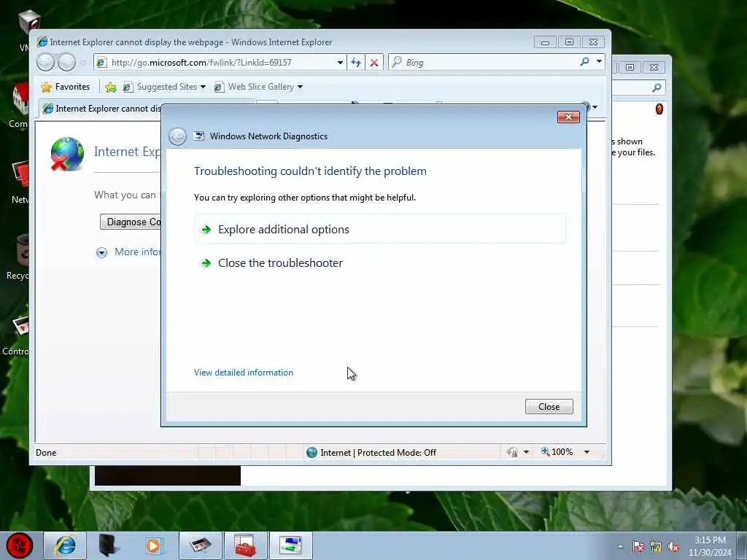The height and width of the screenshot is (560, 747).
Task: Expand the More information chevron
Action: click(x=101, y=252)
